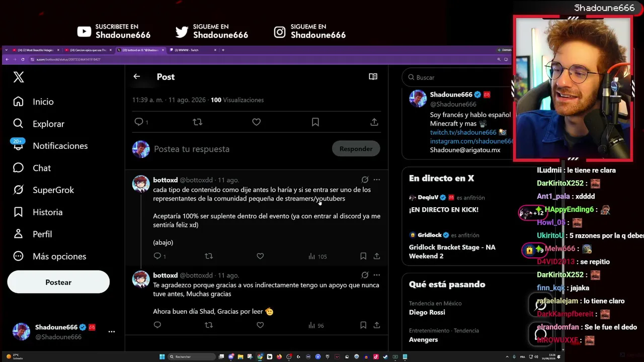Open File Explorer from the taskbar

coord(240,357)
